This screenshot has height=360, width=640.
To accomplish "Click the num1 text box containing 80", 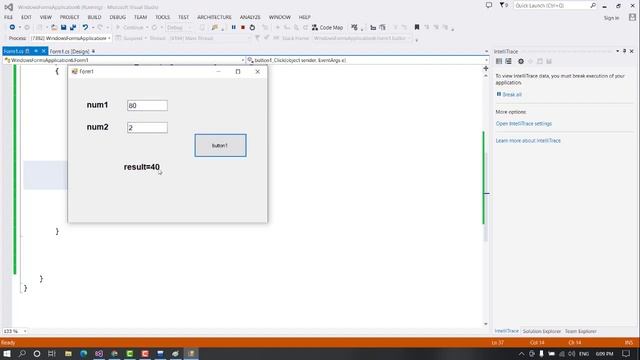I will tap(147, 105).
